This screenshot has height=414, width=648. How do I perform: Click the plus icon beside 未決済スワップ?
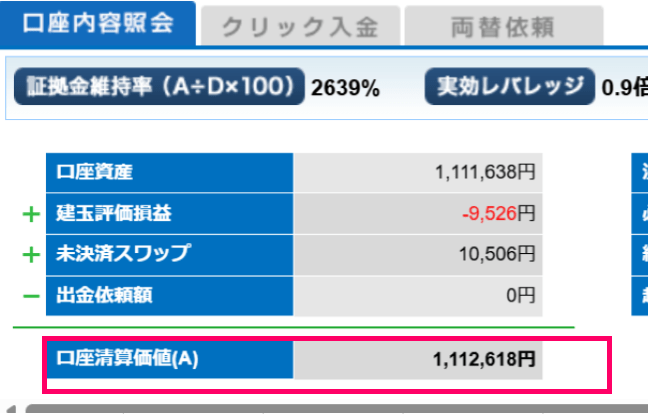[x=31, y=255]
